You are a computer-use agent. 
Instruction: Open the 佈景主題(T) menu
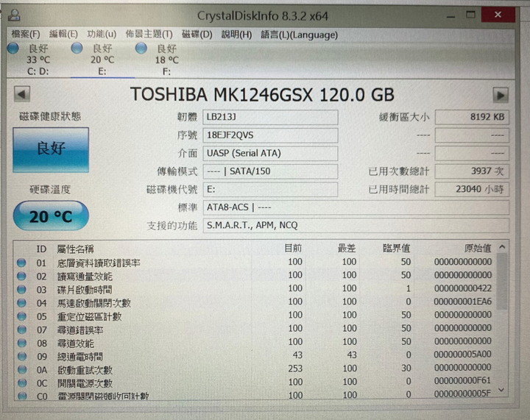click(x=149, y=34)
